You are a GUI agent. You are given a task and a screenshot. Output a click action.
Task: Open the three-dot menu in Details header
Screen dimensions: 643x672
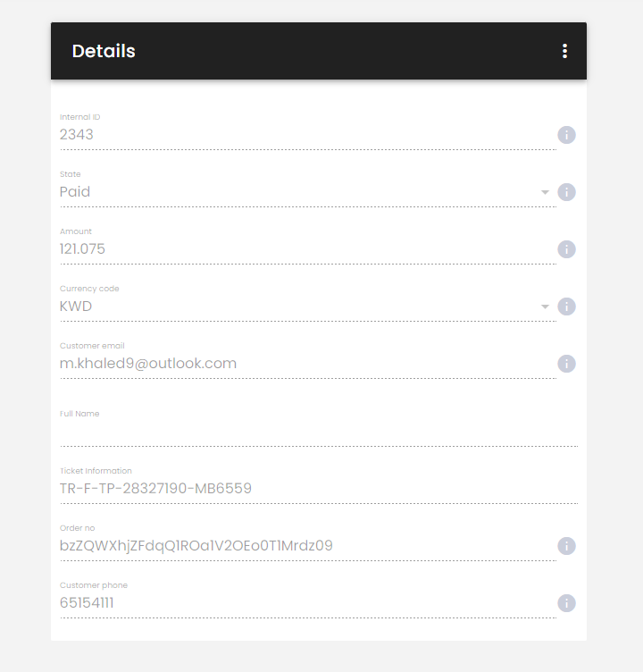564,51
